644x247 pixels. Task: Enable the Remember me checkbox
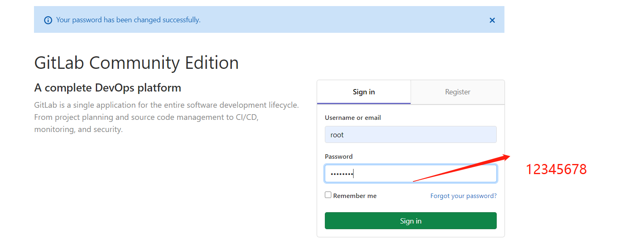pos(328,195)
